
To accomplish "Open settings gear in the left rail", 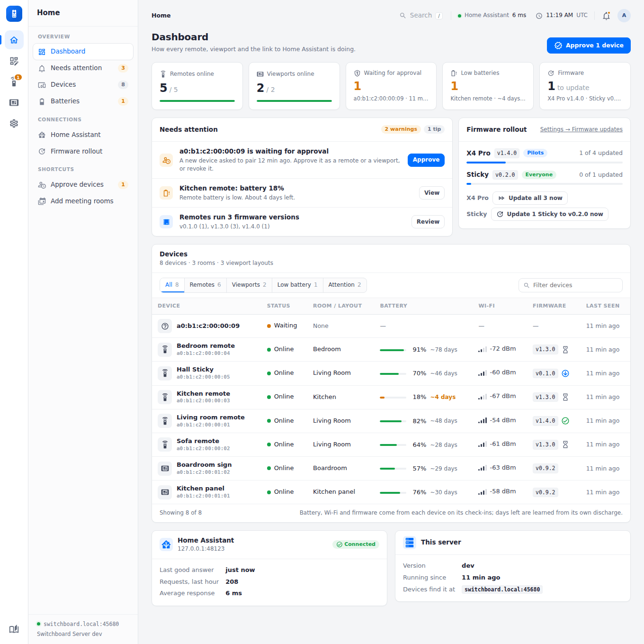I will (x=14, y=123).
